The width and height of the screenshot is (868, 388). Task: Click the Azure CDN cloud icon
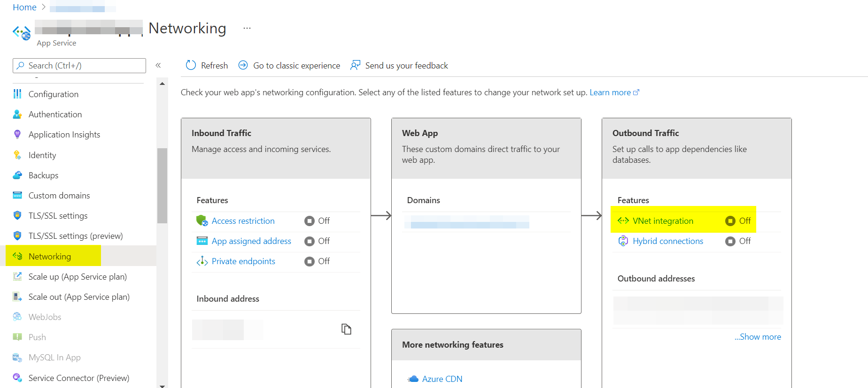coord(413,379)
